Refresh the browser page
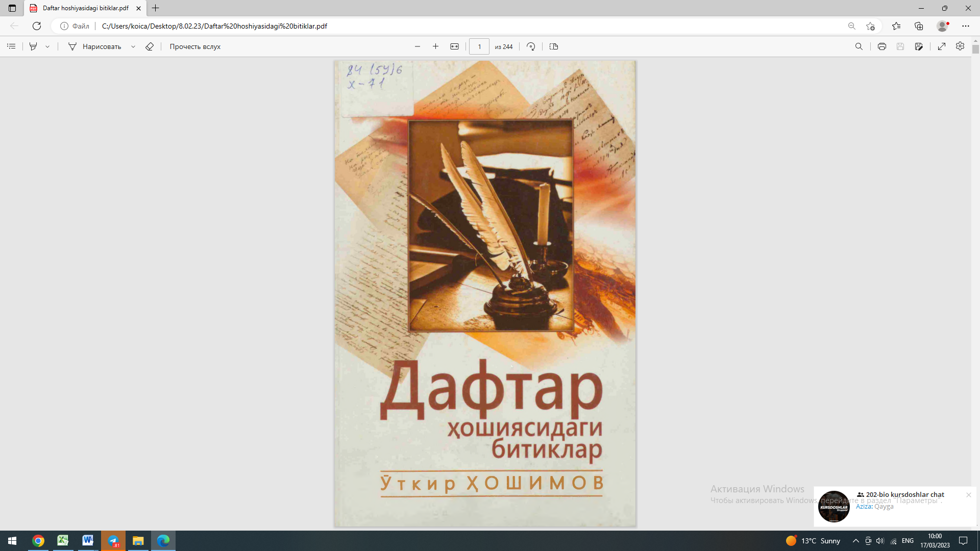The height and width of the screenshot is (551, 980). (37, 26)
